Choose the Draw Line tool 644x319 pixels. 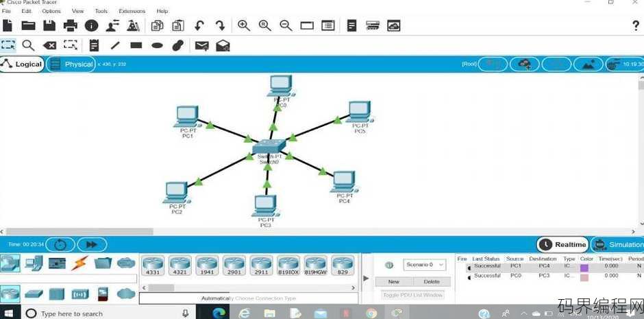point(115,45)
